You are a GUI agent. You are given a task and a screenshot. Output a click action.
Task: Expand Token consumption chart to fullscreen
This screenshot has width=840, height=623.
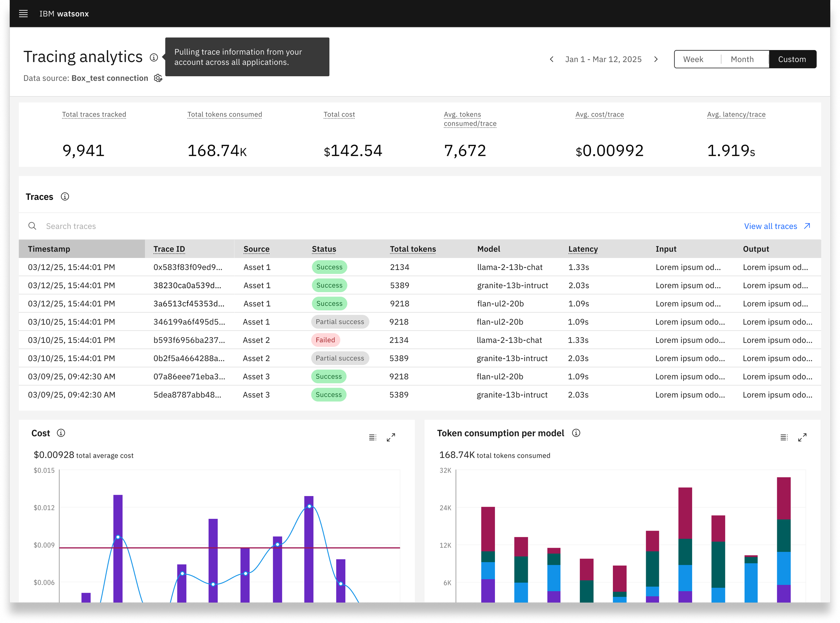pos(803,438)
